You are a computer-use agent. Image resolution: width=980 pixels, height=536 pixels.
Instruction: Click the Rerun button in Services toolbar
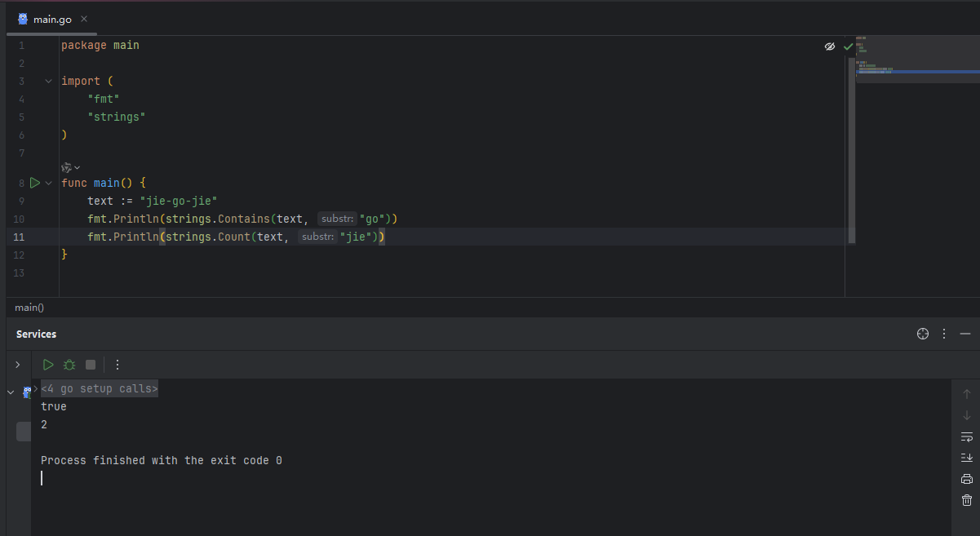[48, 365]
